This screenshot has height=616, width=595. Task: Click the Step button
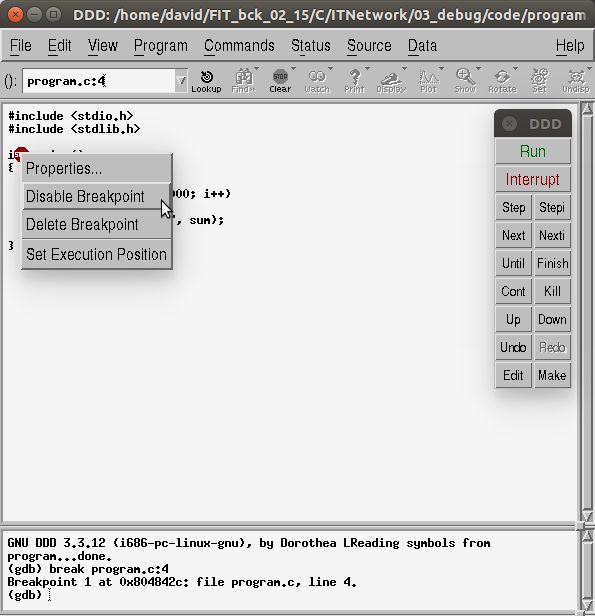coord(513,207)
